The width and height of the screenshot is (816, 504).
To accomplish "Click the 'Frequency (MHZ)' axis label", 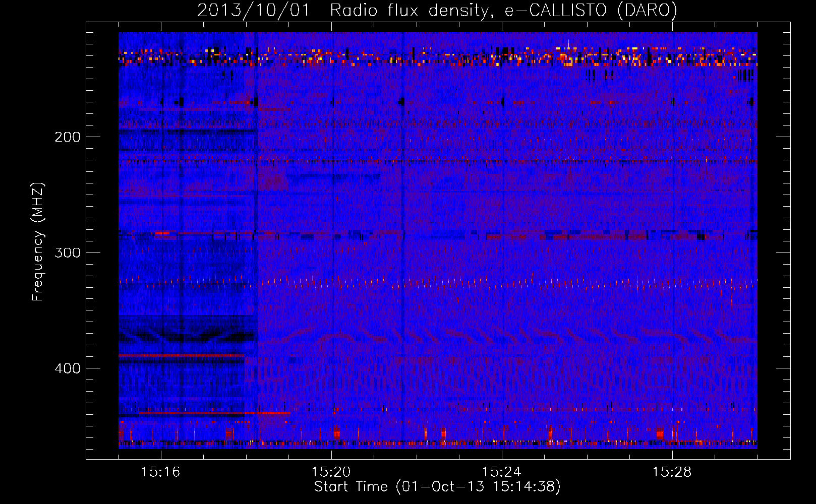I will tap(38, 241).
